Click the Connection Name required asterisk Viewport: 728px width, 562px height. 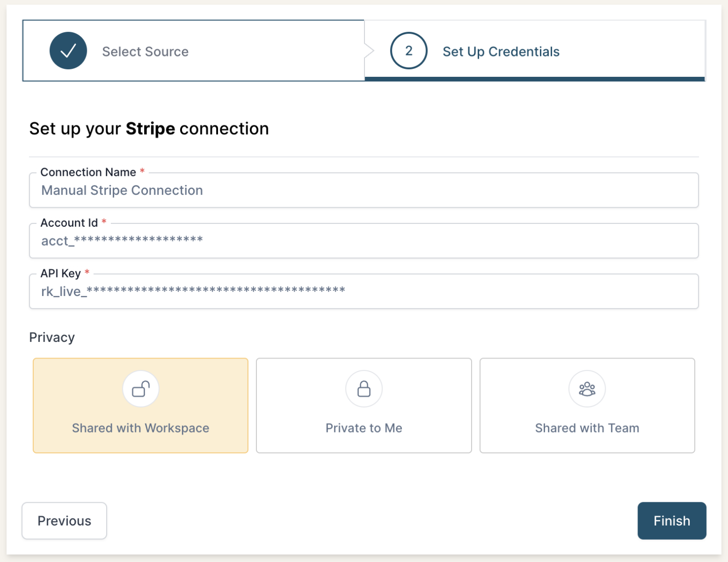[x=142, y=172]
